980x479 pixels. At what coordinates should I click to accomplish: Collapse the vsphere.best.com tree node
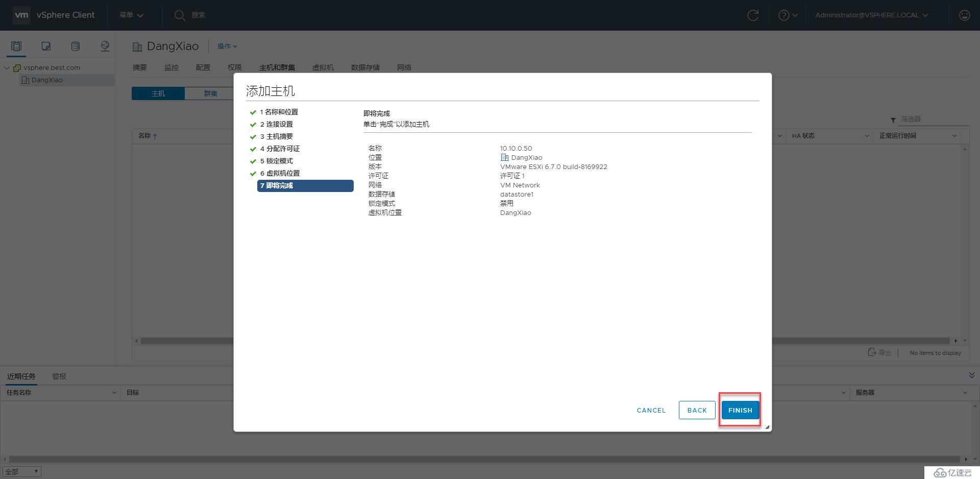tap(7, 68)
